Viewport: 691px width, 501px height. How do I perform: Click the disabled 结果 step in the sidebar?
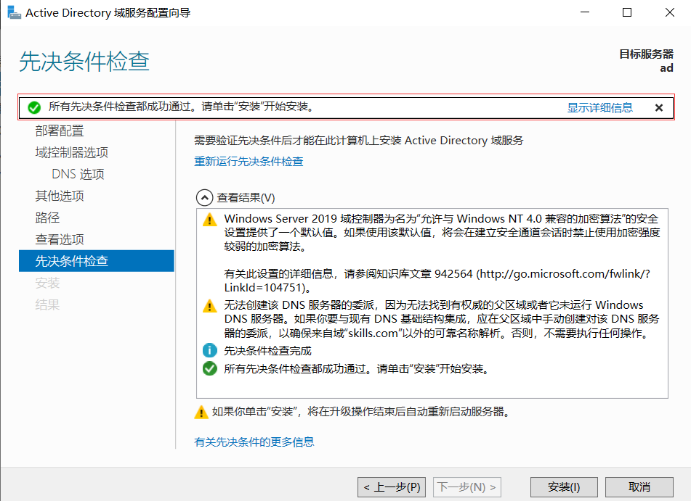(x=48, y=304)
